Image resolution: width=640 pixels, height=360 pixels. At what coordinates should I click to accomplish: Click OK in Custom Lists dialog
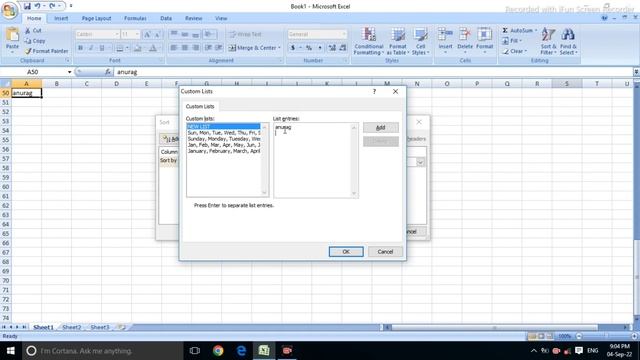[346, 252]
